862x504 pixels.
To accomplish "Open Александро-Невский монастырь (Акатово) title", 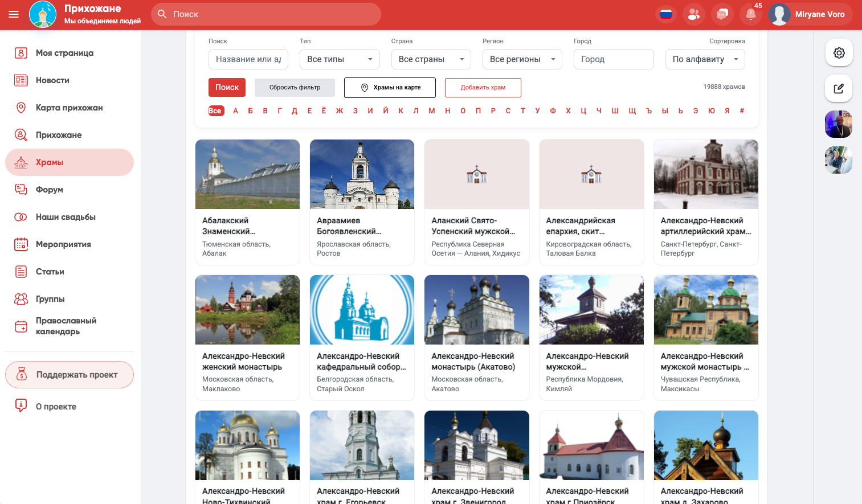I will (x=473, y=362).
